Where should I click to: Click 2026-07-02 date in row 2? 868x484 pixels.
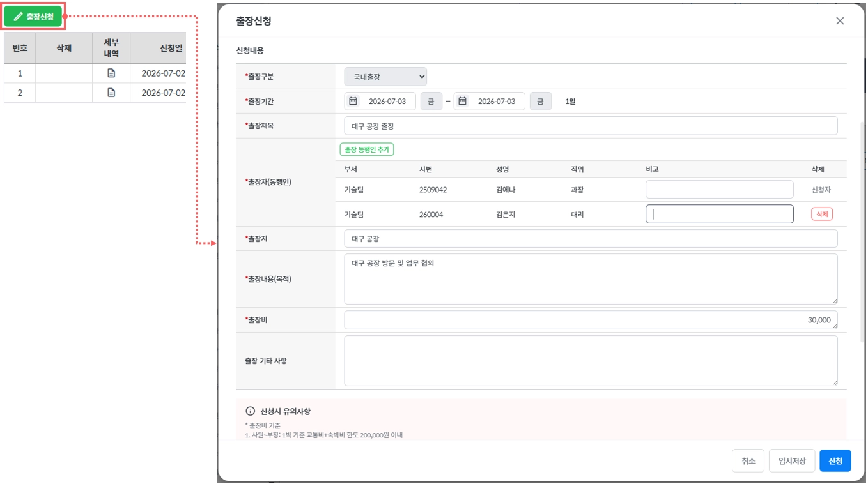point(163,93)
